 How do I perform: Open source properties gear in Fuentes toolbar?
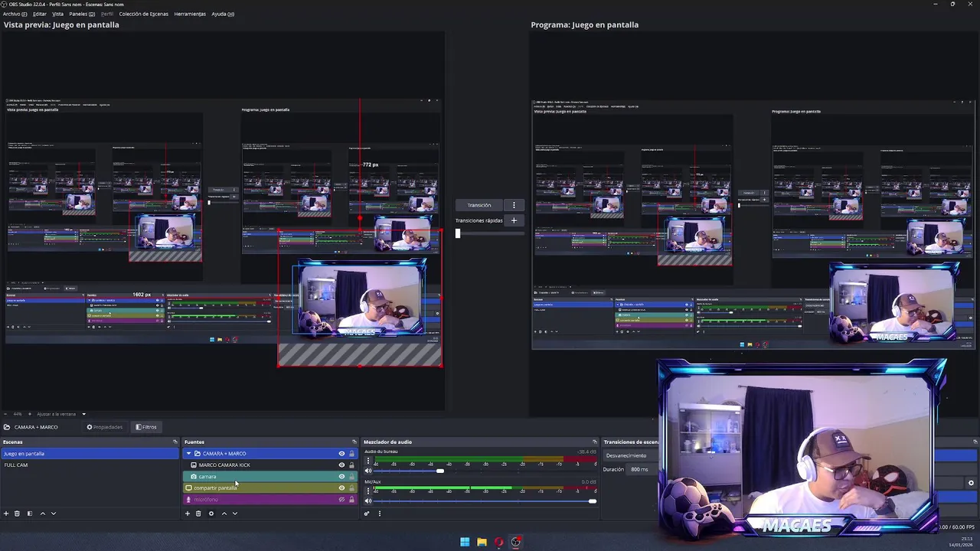tap(211, 514)
